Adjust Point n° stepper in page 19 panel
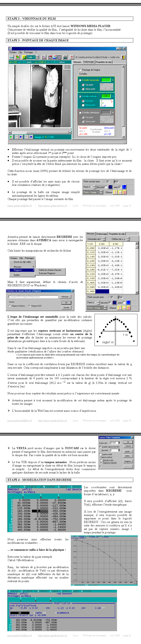 point(95,187)
